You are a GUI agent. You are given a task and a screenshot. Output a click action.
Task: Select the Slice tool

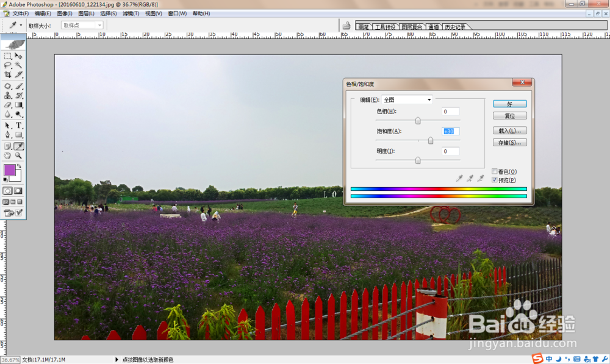[x=19, y=74]
